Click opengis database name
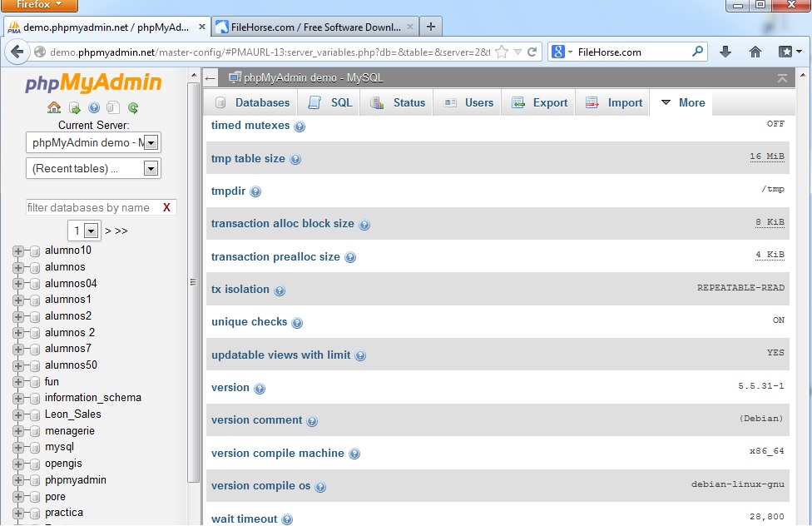Viewport: 812px width, 526px height. (x=63, y=464)
